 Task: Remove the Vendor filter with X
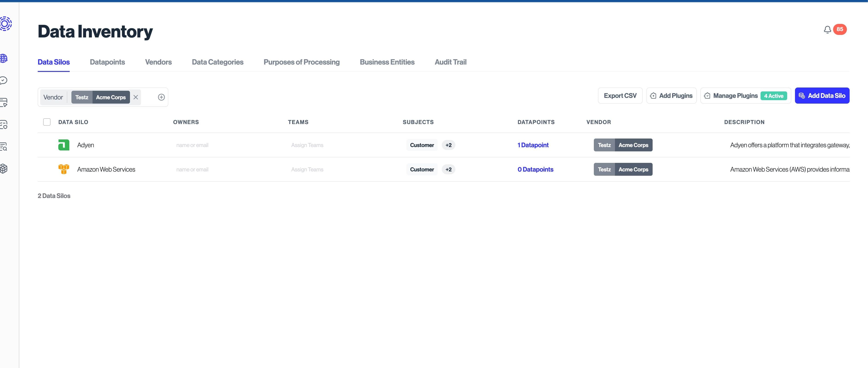135,97
